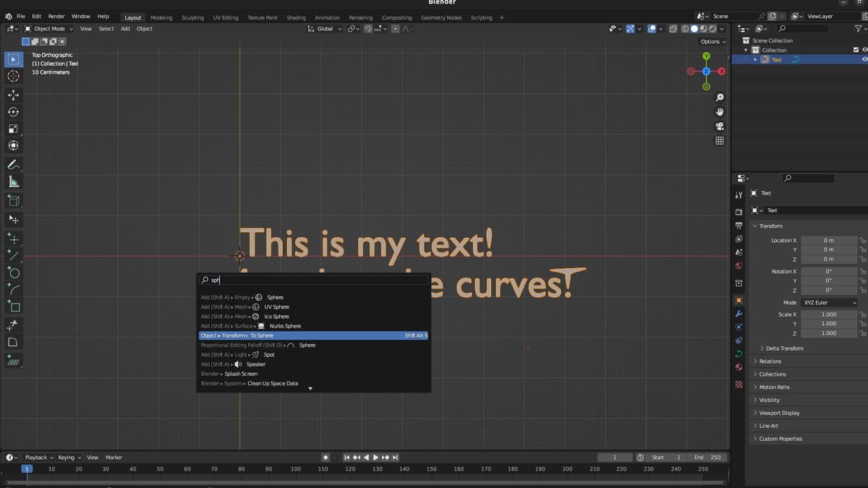Toggle gizmo display button

(x=630, y=29)
